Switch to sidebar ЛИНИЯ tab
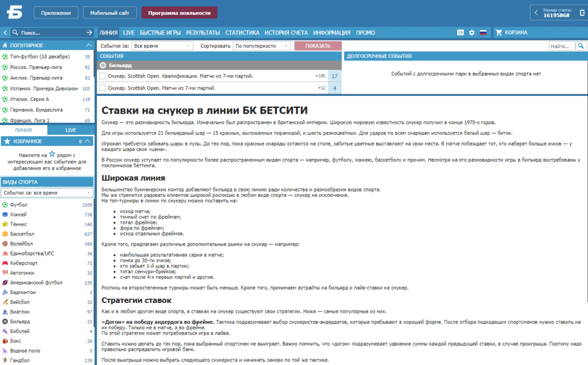This screenshot has height=365, width=588. click(23, 130)
